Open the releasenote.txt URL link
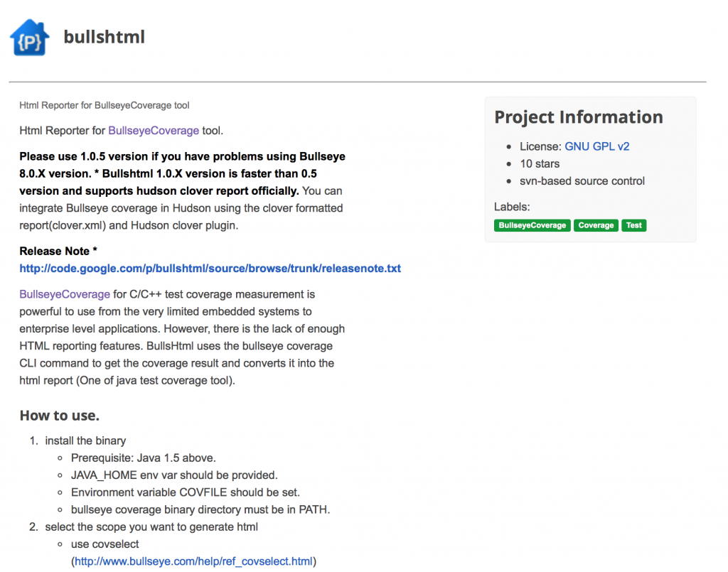The image size is (728, 572). tap(210, 269)
